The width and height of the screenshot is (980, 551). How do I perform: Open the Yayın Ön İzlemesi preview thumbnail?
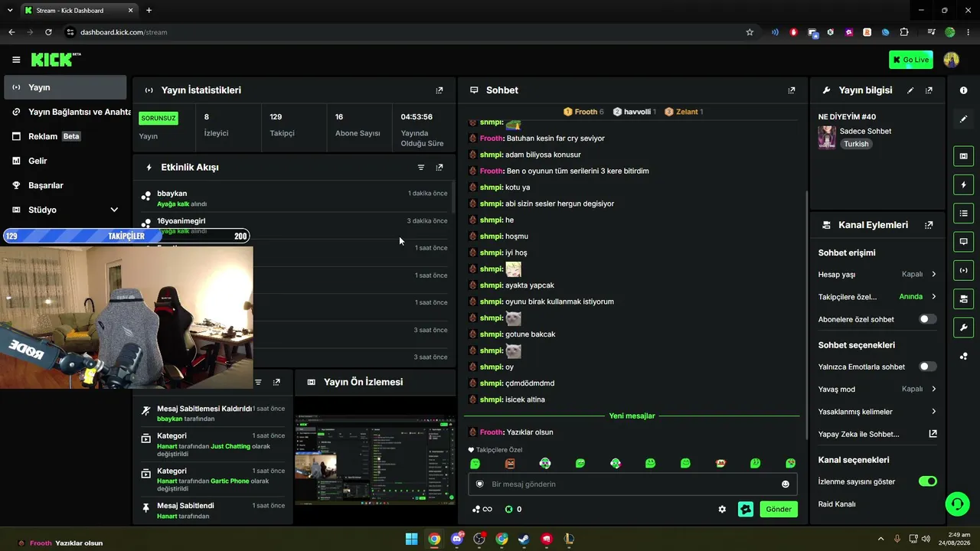(375, 460)
